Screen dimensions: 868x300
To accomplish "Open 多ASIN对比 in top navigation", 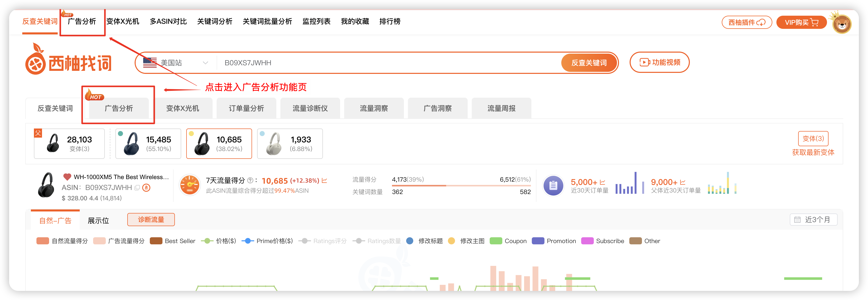I will 168,22.
